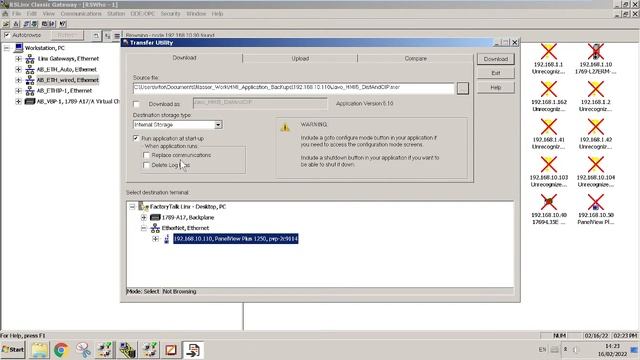Image resolution: width=640 pixels, height=360 pixels.
Task: Click the Transfer Utility taskbar button
Action: tap(193, 350)
